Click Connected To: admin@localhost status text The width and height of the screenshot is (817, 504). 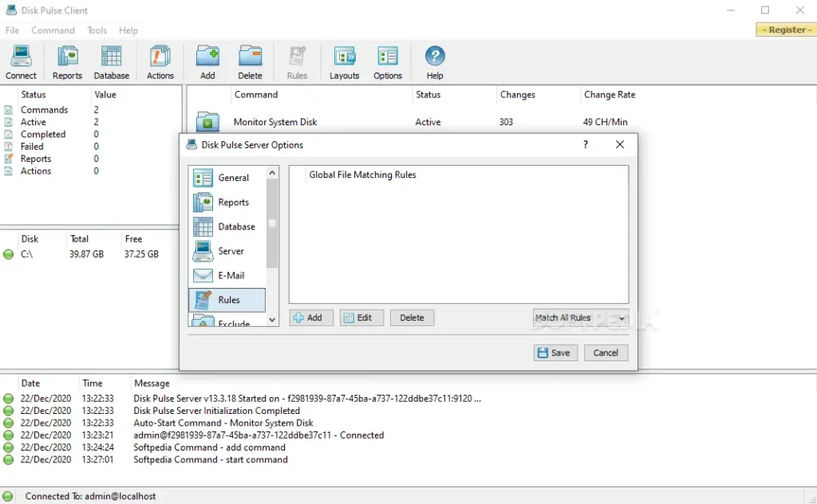click(x=90, y=496)
